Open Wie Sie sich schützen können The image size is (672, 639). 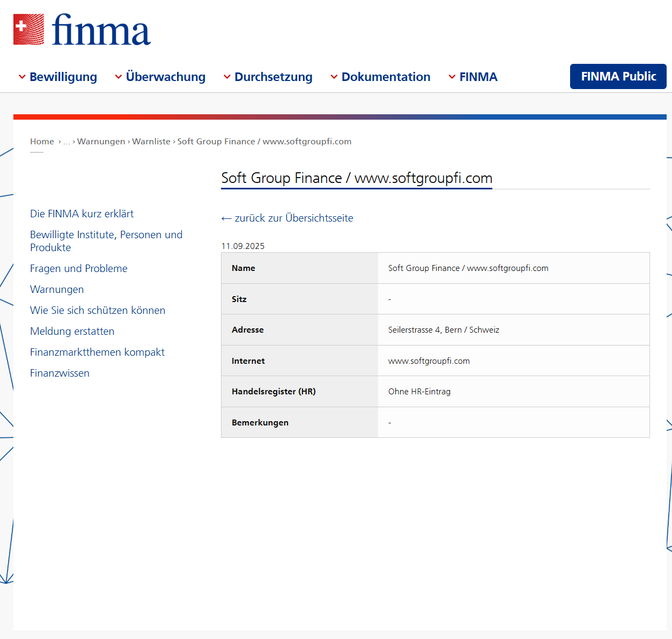click(x=98, y=310)
